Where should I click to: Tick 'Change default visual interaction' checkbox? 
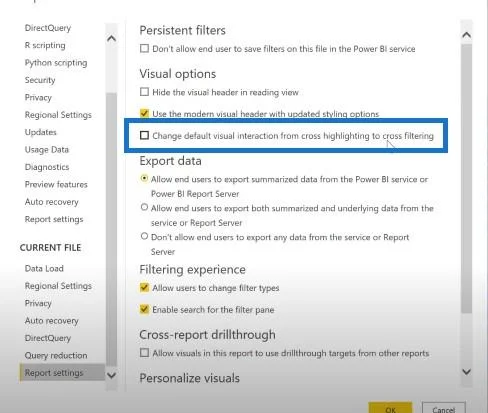pos(144,135)
